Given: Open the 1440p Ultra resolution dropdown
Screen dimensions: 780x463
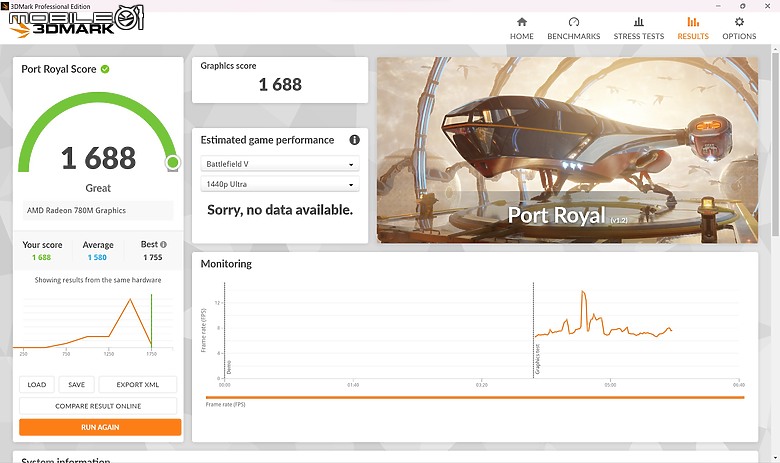Looking at the screenshot, I should pyautogui.click(x=280, y=184).
